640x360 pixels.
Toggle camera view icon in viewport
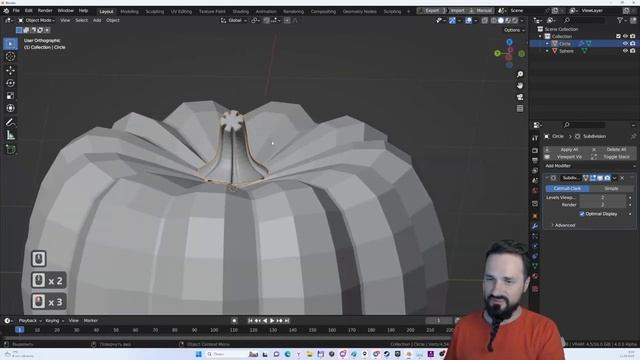[x=520, y=97]
